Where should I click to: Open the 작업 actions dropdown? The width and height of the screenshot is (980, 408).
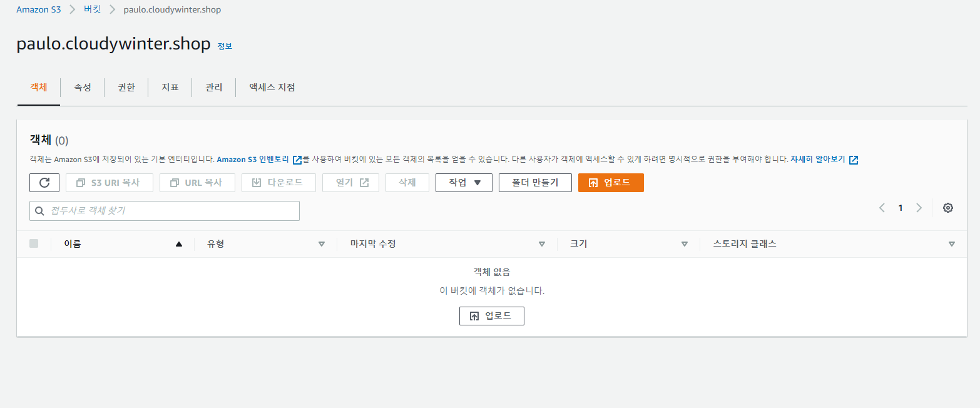(464, 183)
